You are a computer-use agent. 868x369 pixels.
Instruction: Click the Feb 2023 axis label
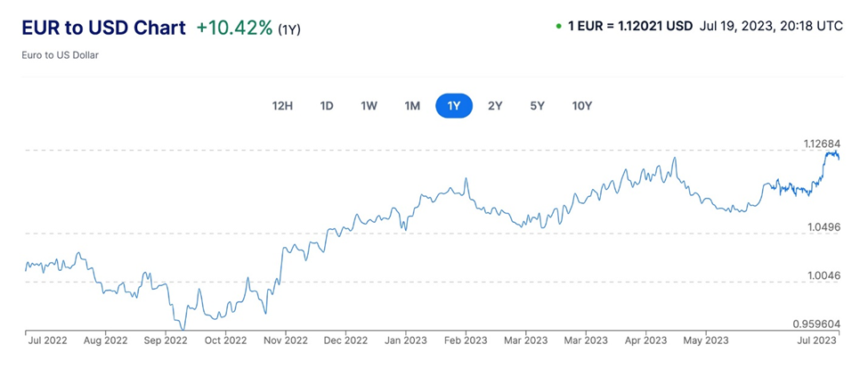click(x=465, y=340)
